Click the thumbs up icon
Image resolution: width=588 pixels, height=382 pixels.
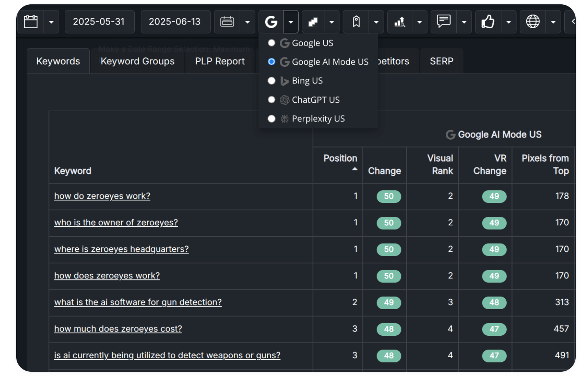coord(488,22)
